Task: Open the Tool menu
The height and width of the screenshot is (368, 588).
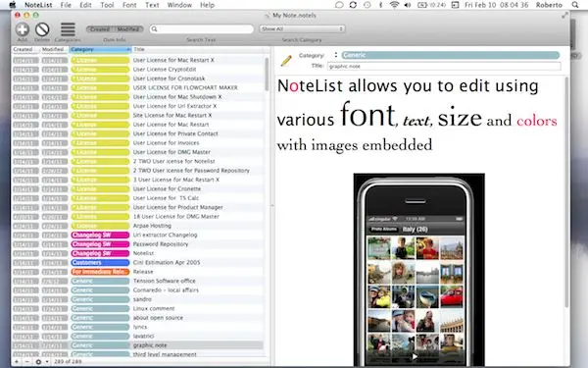Action: point(107,5)
